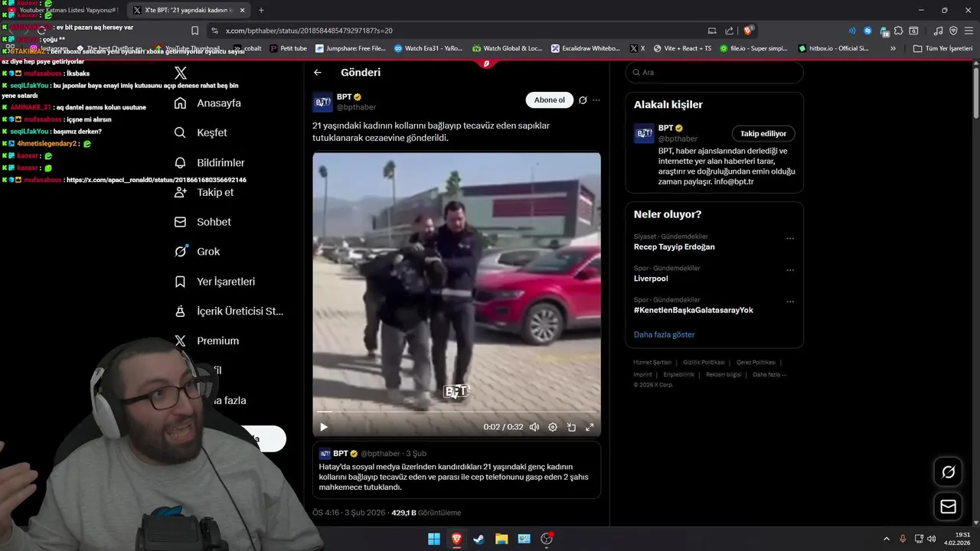Switch to X'te BPT tab

pyautogui.click(x=188, y=10)
